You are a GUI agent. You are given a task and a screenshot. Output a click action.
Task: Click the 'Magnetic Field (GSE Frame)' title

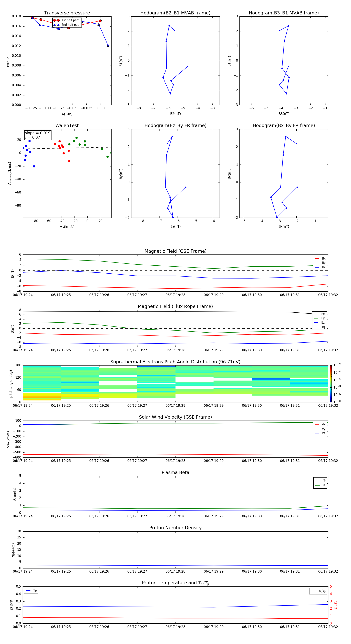175,251
